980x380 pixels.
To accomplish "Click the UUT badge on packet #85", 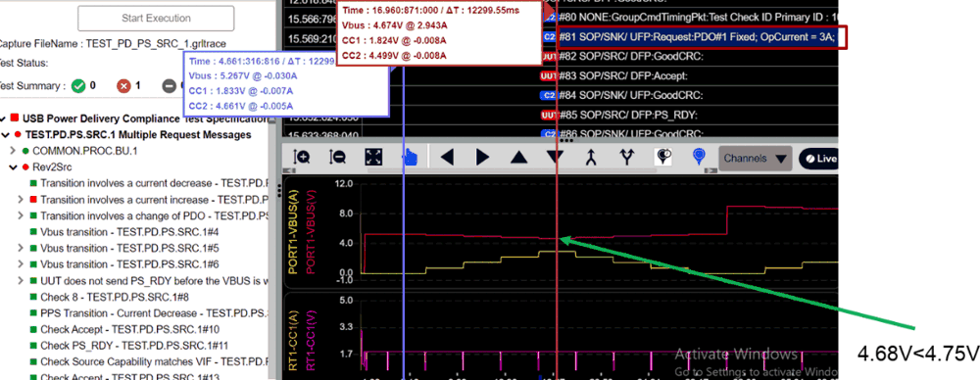I will point(548,115).
